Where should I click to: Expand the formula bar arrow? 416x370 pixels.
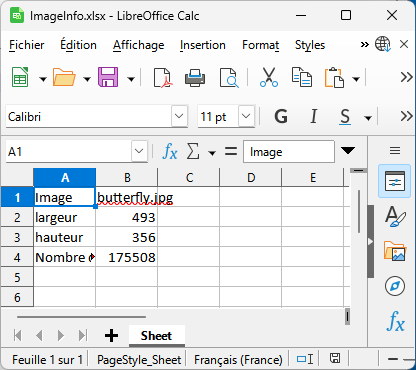[348, 151]
